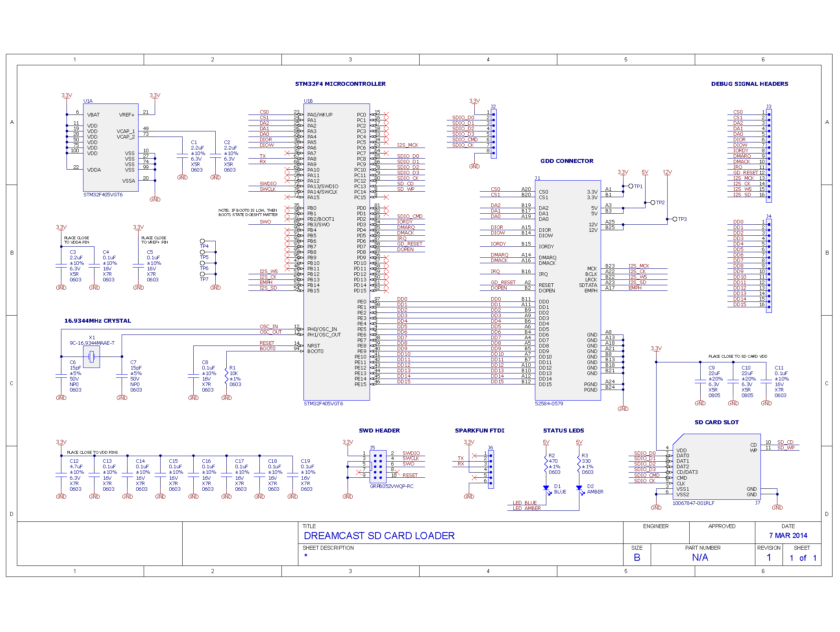The height and width of the screenshot is (632, 840).
Task: Click the OSC_IN net label
Action: point(268,327)
